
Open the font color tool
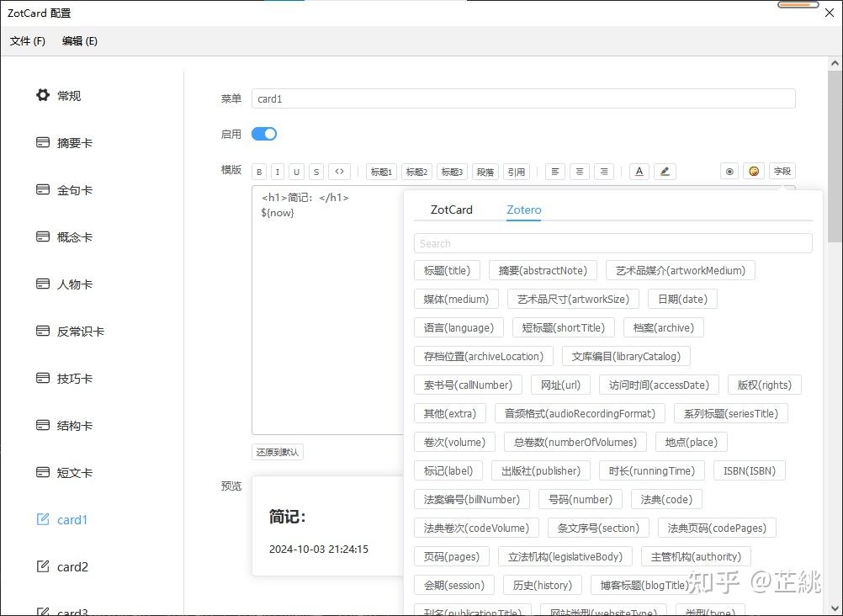(x=639, y=172)
